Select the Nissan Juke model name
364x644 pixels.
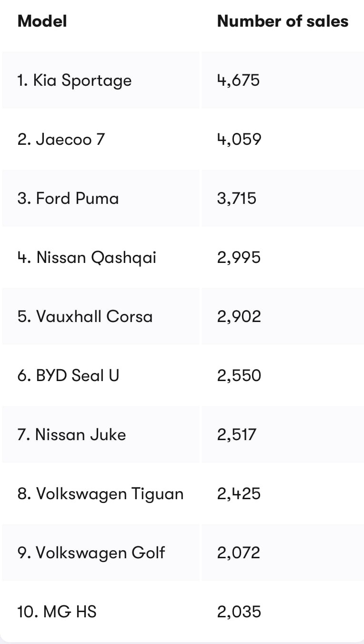71,435
